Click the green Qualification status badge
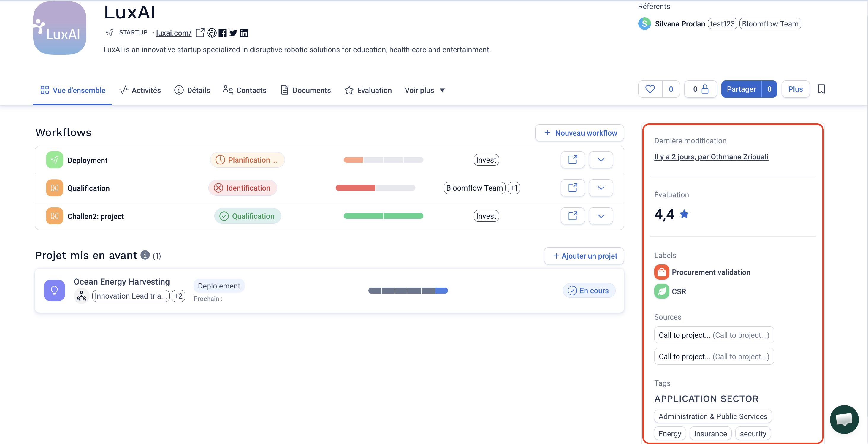Screen dimensions: 868x444 [248, 216]
